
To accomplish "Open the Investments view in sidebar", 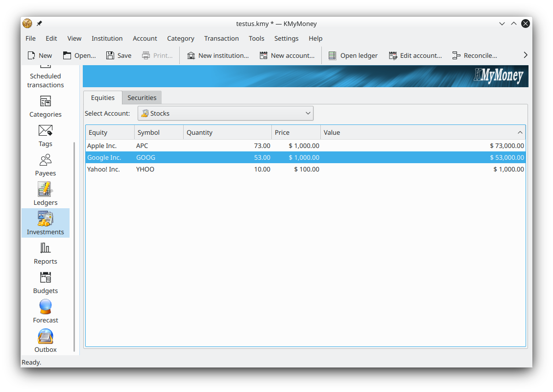I will point(45,223).
